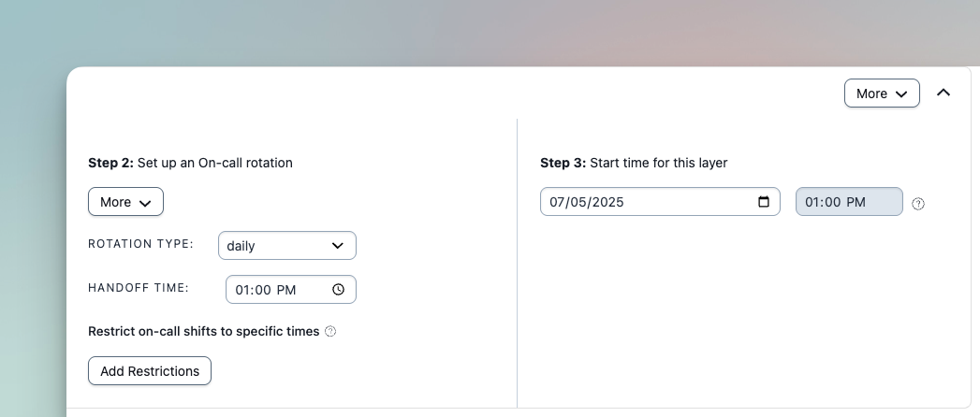The width and height of the screenshot is (980, 417).
Task: Click the Restrict on-call shifts to specific times text
Action: point(203,331)
